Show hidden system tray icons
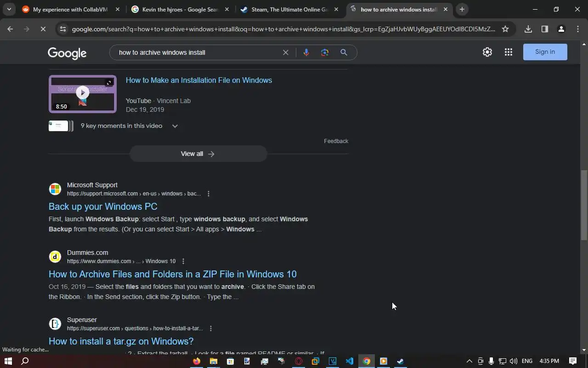 point(469,361)
